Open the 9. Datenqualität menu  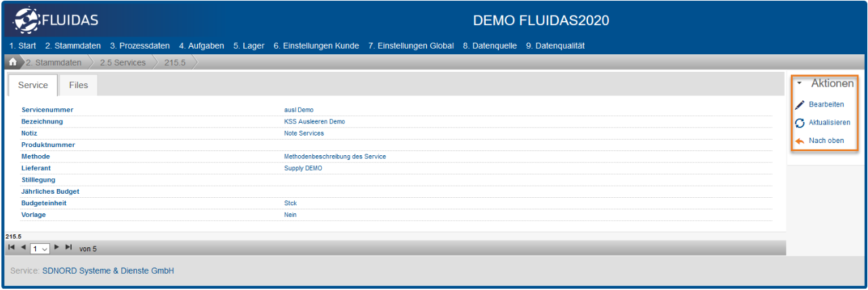tap(555, 46)
